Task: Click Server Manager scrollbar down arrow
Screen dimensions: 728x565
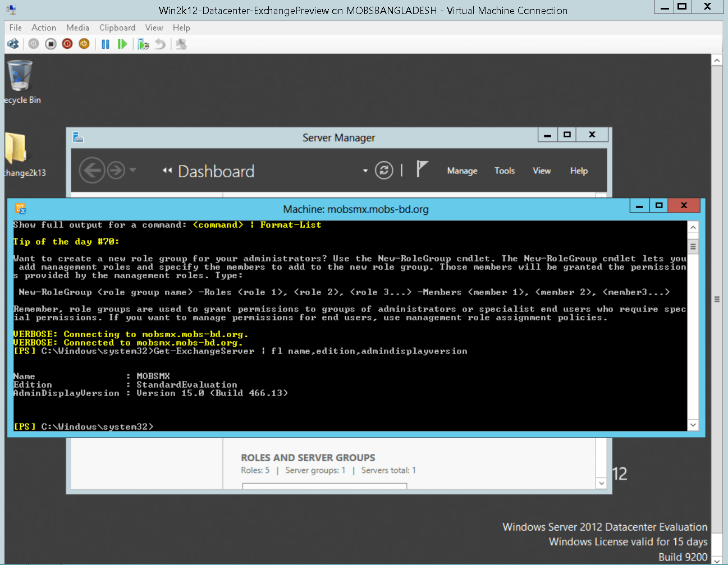Action: tap(601, 483)
